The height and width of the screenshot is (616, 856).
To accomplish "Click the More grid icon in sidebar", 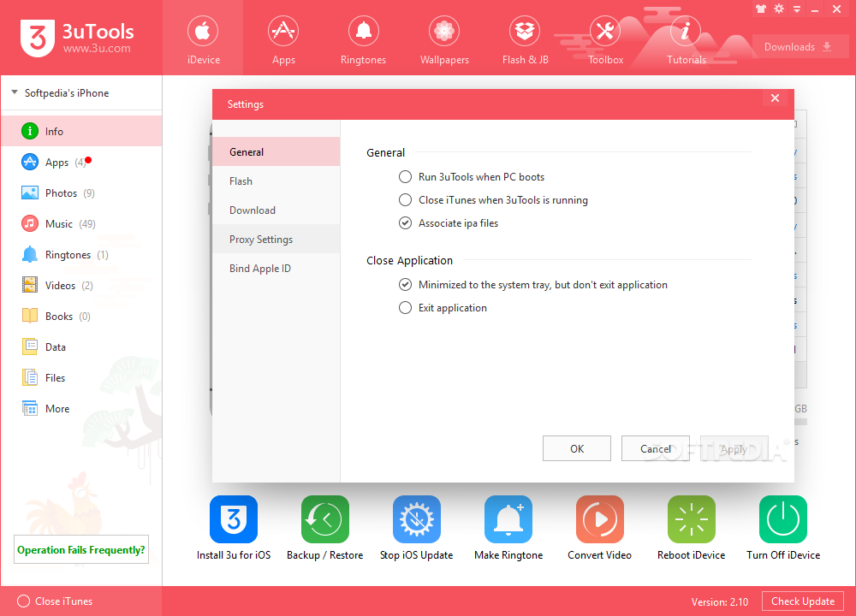I will 29,408.
